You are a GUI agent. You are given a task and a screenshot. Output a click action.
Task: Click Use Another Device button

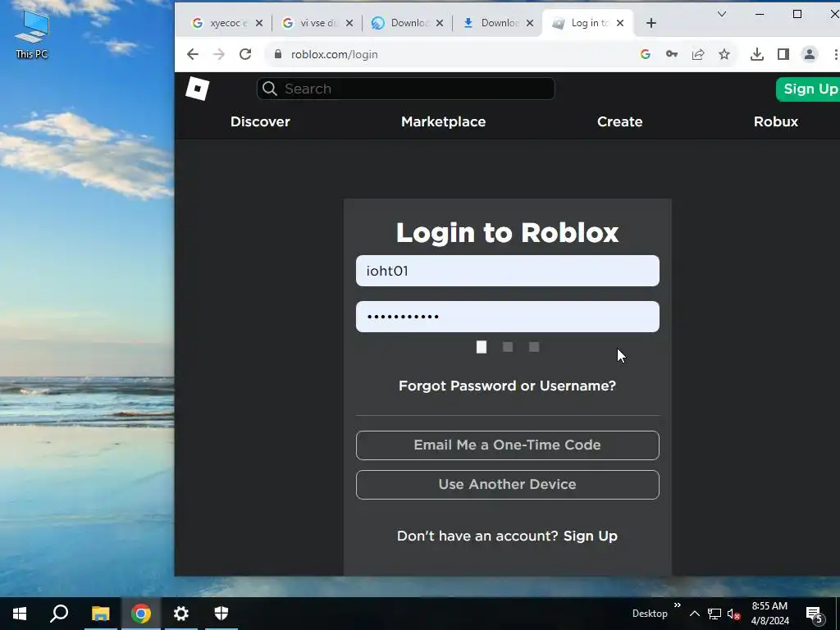[507, 485]
